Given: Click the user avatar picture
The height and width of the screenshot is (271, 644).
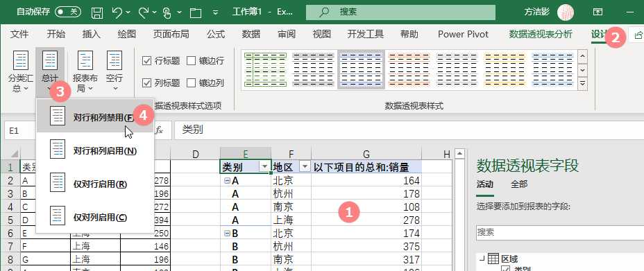Looking at the screenshot, I should (x=566, y=12).
